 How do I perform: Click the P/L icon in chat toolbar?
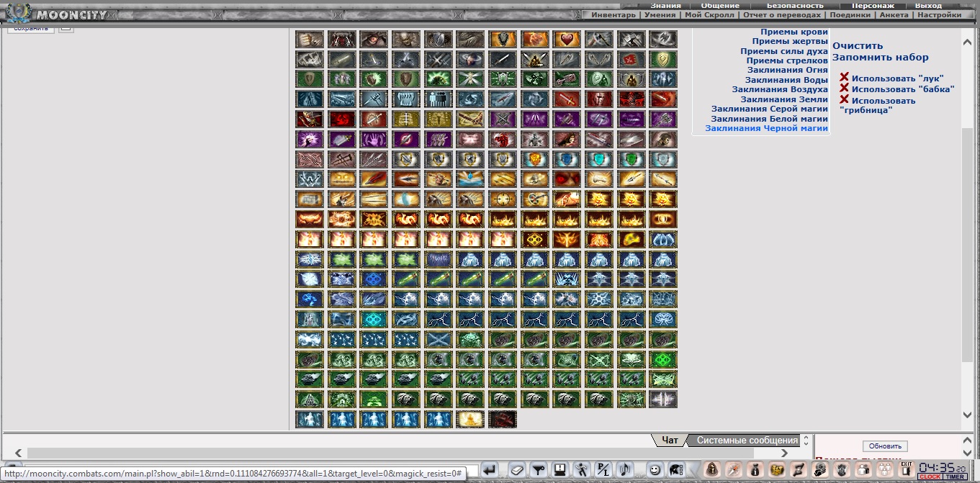coord(603,470)
